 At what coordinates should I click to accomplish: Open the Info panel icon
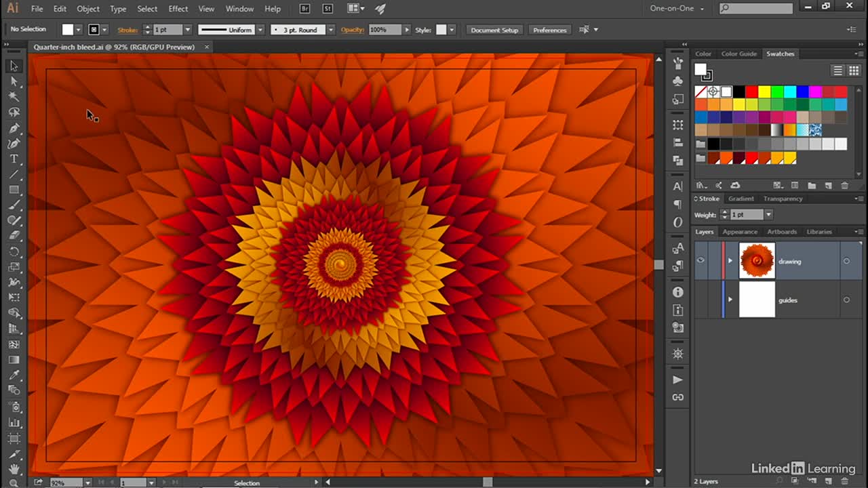[678, 292]
